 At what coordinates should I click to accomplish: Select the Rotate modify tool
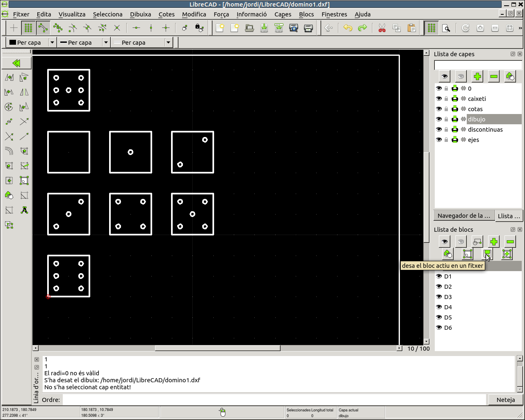pyautogui.click(x=24, y=77)
